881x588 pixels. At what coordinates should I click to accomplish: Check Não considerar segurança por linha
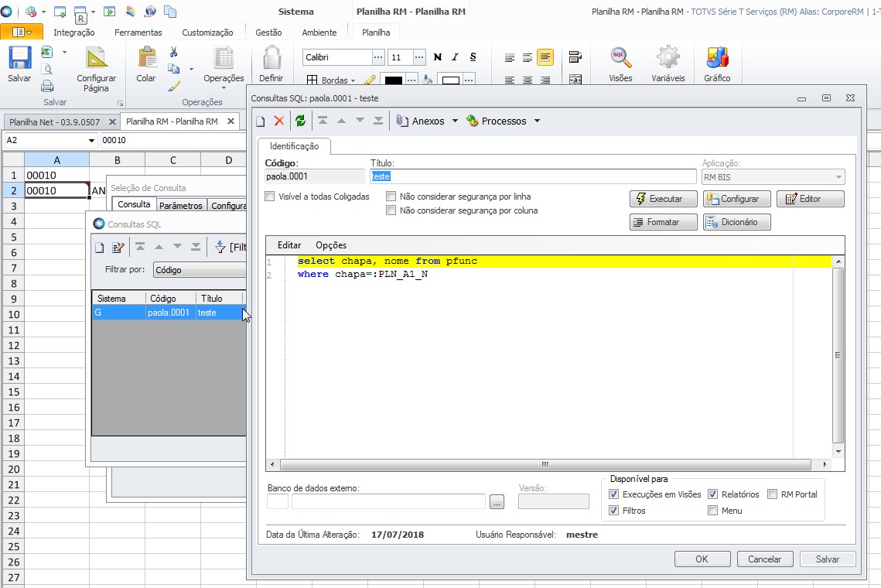391,197
